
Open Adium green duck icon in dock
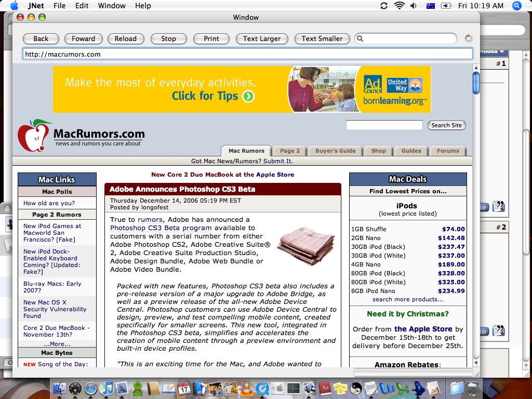137,389
